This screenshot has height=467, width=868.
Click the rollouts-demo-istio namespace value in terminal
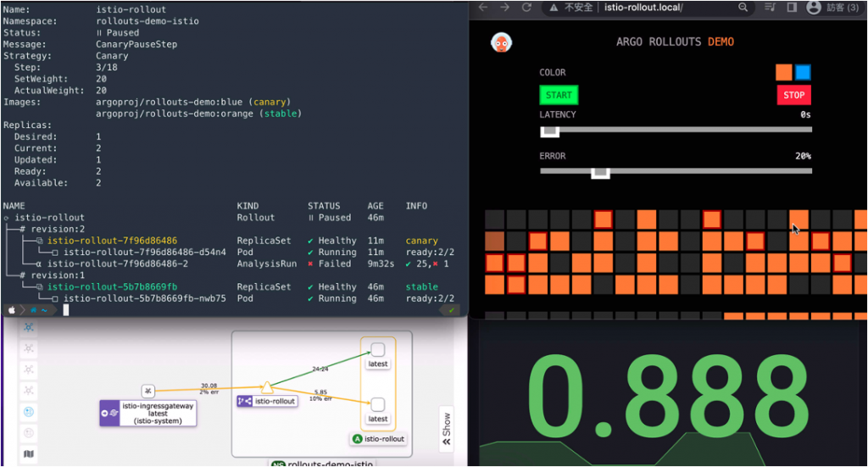click(147, 21)
